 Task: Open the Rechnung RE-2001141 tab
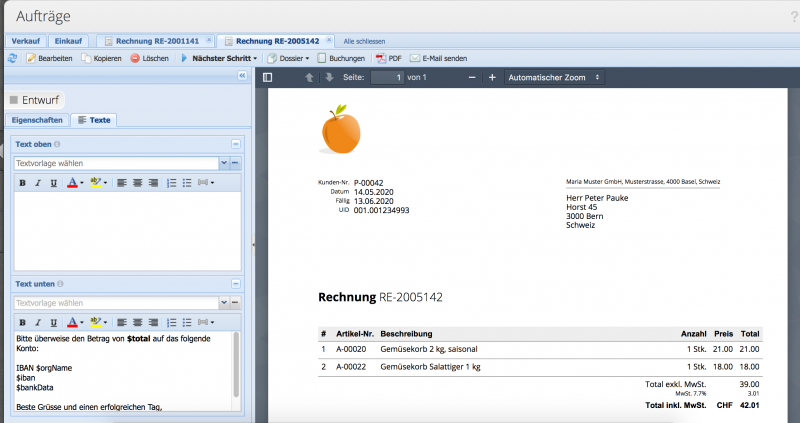[156, 41]
